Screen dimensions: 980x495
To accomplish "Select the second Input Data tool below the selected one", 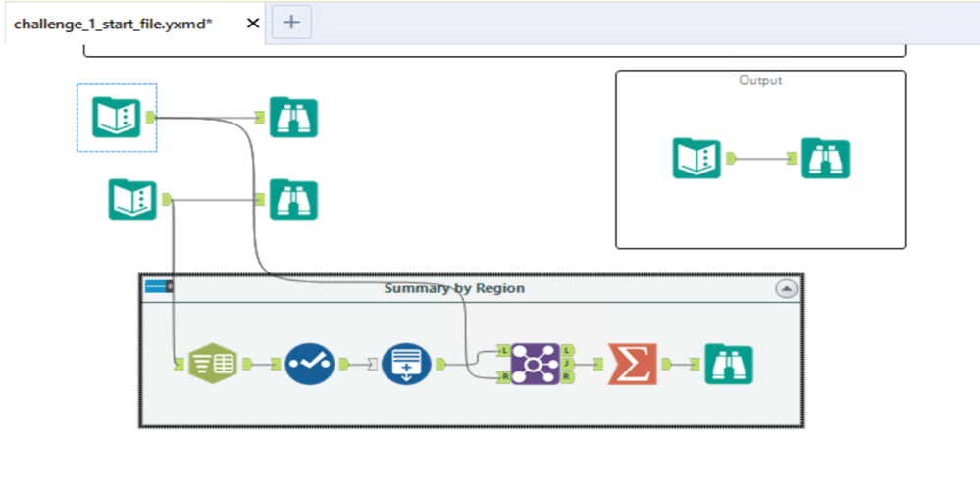I will click(132, 200).
